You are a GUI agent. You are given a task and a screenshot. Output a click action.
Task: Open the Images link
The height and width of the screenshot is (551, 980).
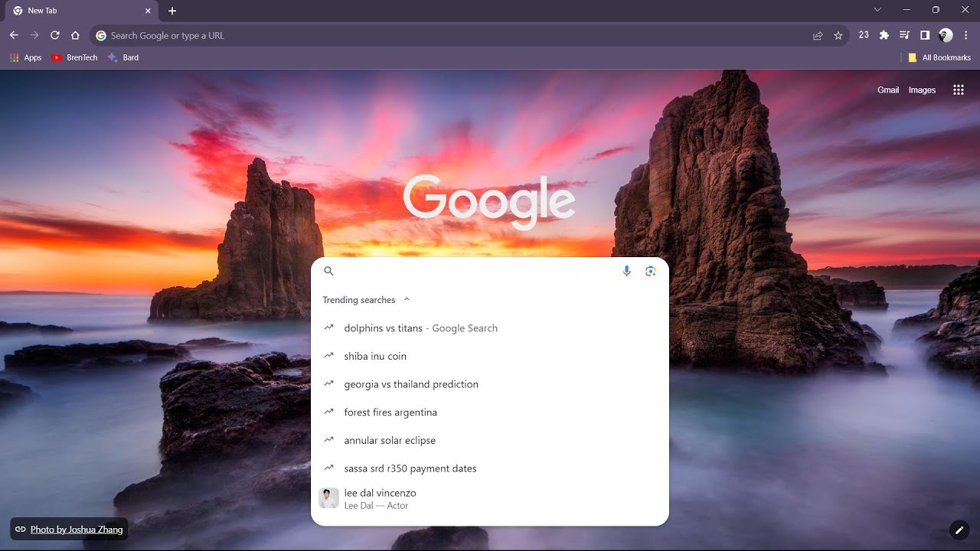point(922,90)
